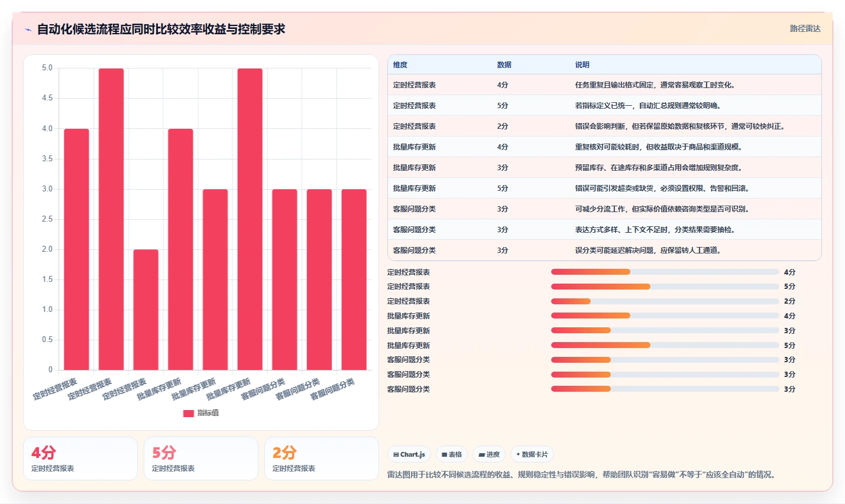Select row '若指标定义已统一' description
Viewport: 845px width, 504px height.
coord(648,106)
